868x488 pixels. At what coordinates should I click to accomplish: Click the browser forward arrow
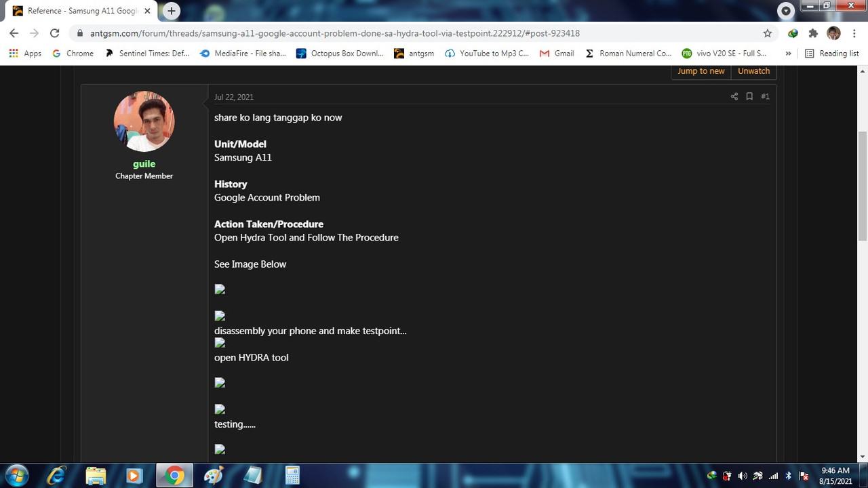34,33
